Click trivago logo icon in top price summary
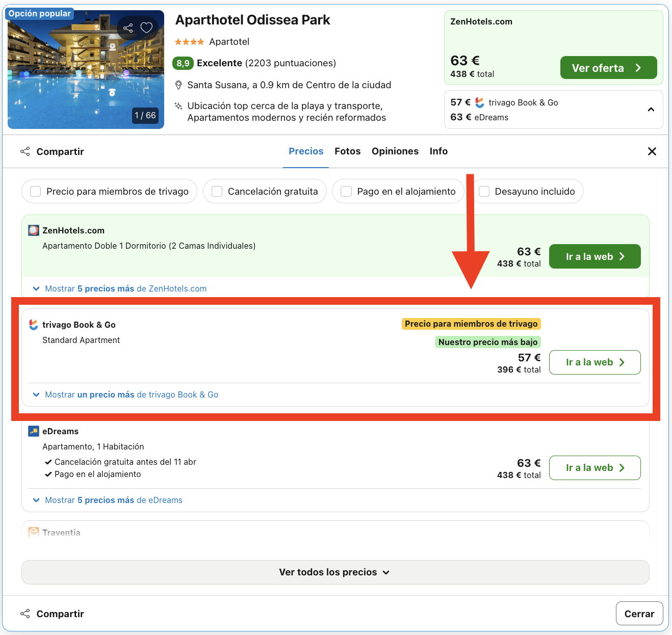The height and width of the screenshot is (635, 672). click(x=480, y=102)
